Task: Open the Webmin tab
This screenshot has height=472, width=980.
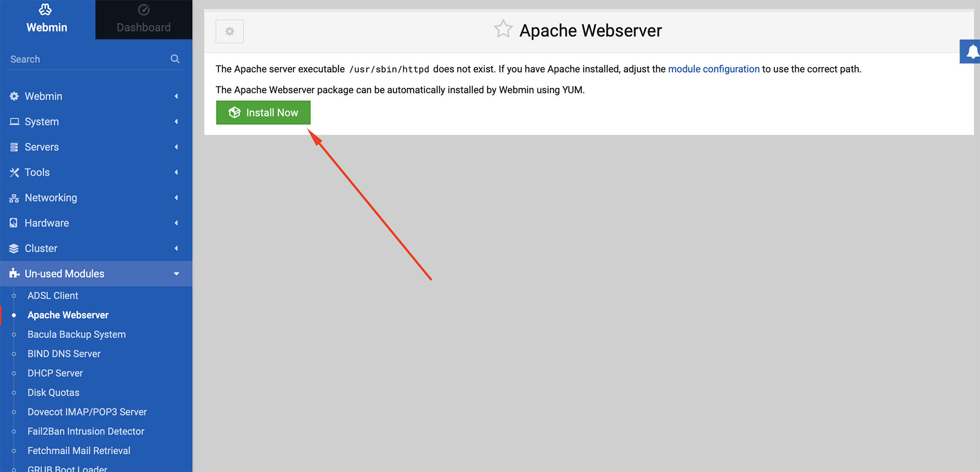Action: (x=47, y=19)
